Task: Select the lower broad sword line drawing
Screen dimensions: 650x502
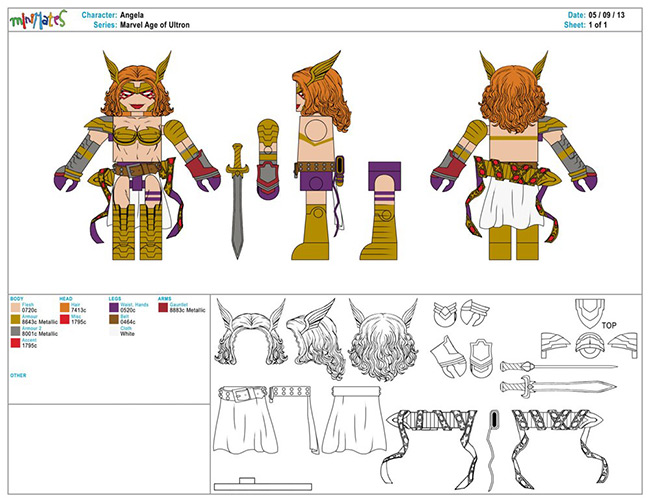Action: (x=558, y=387)
